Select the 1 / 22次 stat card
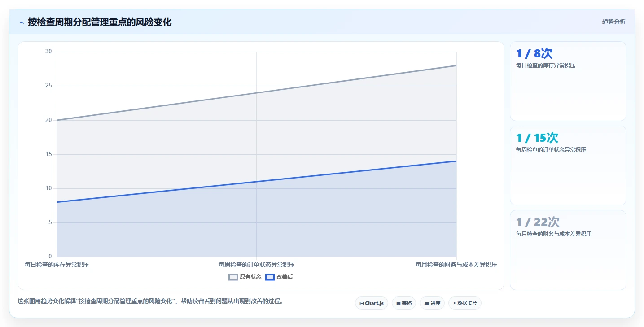The width and height of the screenshot is (644, 327). coord(568,250)
